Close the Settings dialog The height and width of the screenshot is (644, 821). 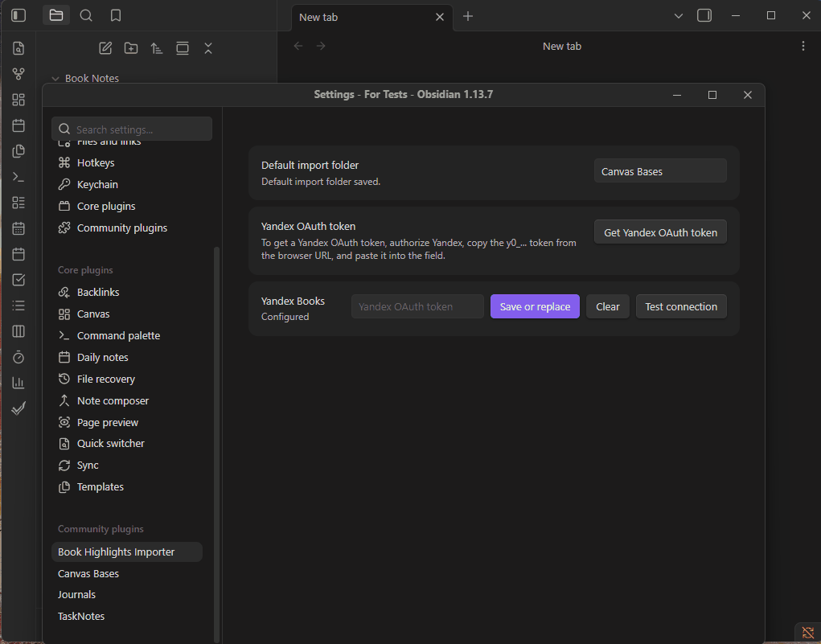(x=747, y=95)
